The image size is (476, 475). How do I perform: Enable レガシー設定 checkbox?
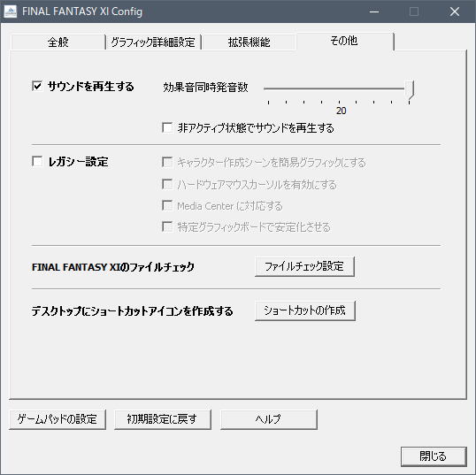(37, 162)
